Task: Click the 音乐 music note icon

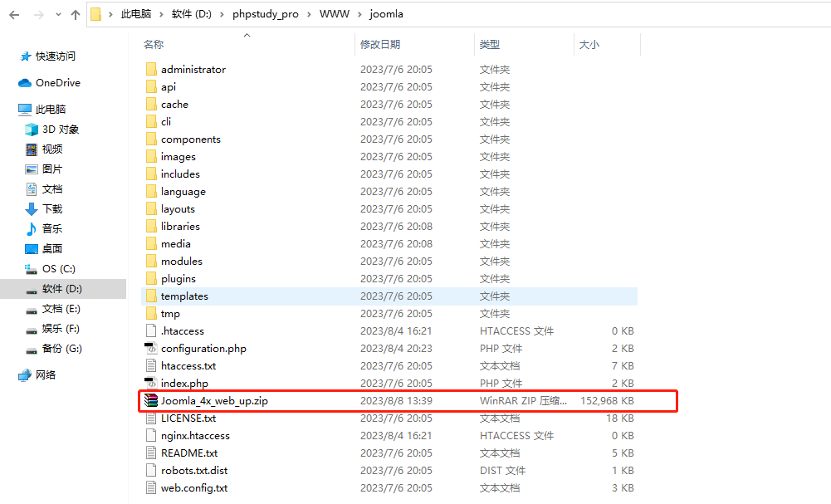Action: click(32, 229)
